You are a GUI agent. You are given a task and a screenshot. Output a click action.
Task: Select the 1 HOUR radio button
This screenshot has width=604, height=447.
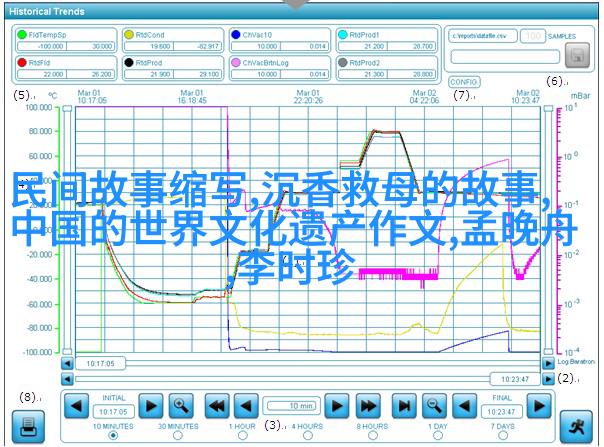click(x=243, y=435)
